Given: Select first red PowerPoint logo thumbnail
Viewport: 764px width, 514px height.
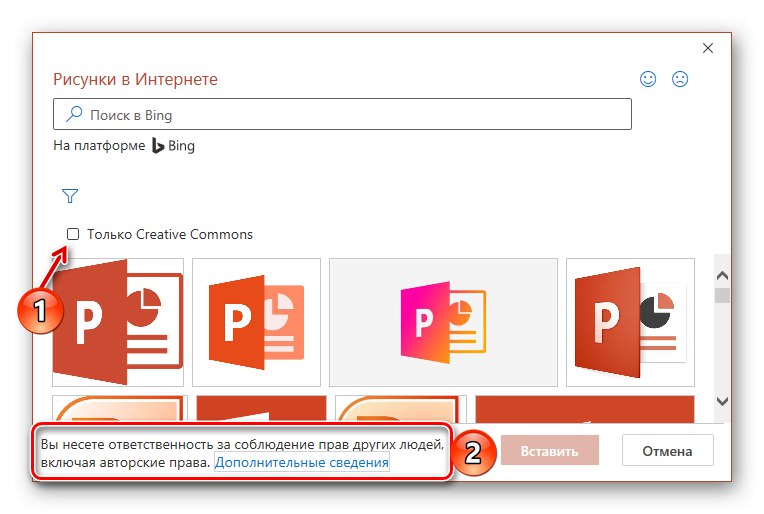Looking at the screenshot, I should click(118, 323).
